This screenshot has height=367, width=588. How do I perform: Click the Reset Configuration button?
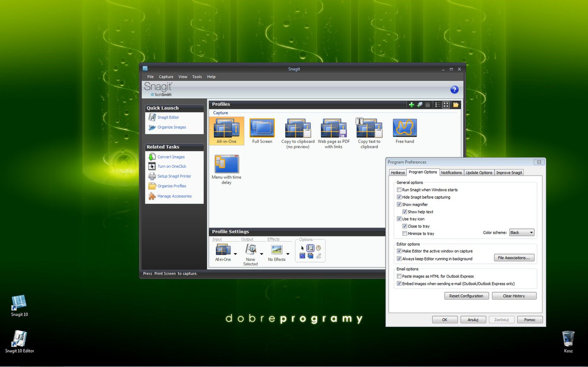466,296
